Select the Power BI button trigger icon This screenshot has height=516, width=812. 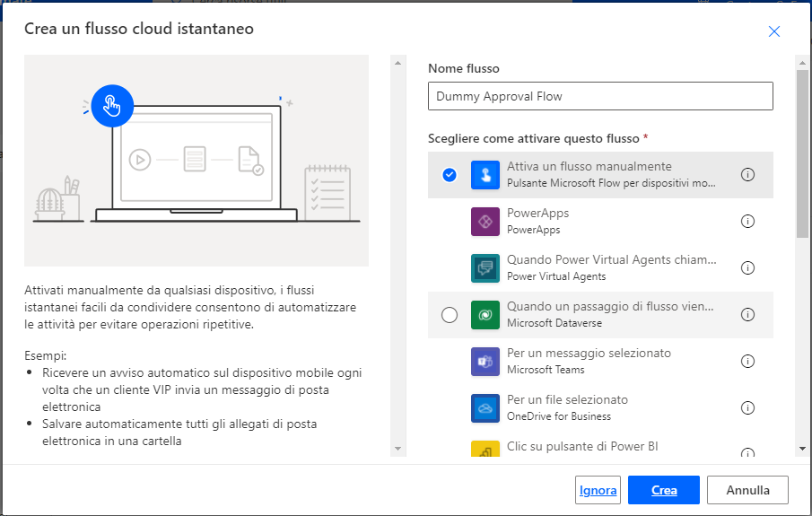[x=485, y=449]
